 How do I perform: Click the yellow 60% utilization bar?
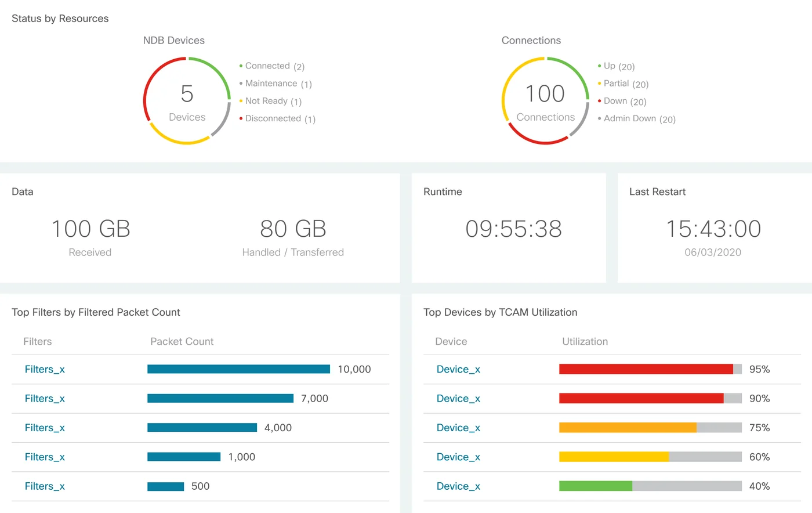tap(614, 457)
